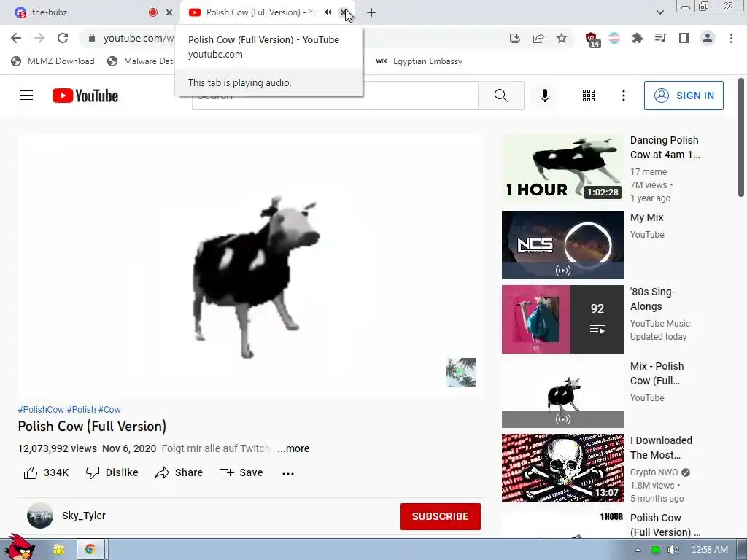Open the '80s Sing-Alongs playlist title
Viewport: 747px width, 560px height.
(x=652, y=299)
